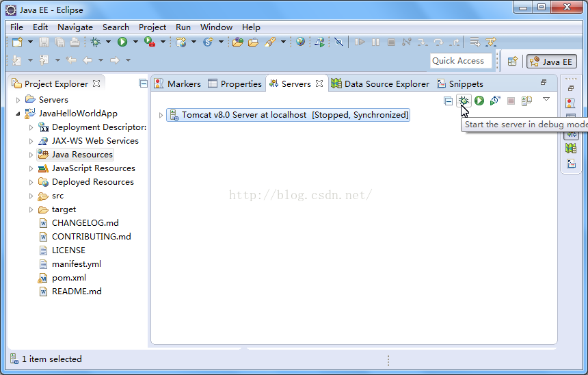
Task: Open the External Tools dropdown arrow
Action: click(163, 42)
